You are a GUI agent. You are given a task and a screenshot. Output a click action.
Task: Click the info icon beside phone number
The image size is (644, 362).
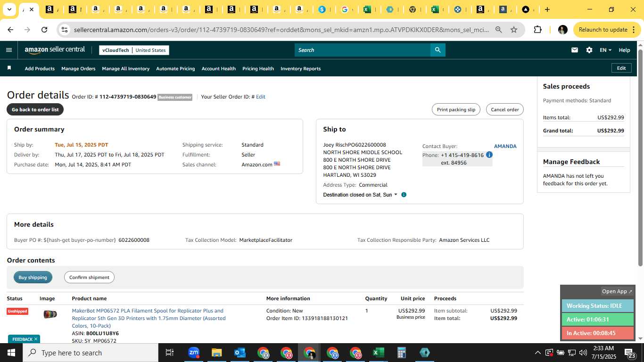pos(489,155)
